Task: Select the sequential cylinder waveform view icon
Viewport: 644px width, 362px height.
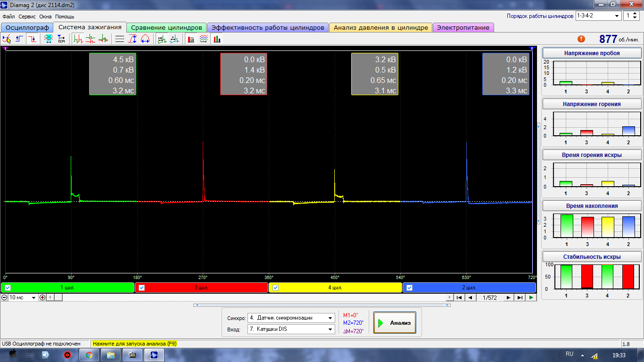Action: click(78, 39)
